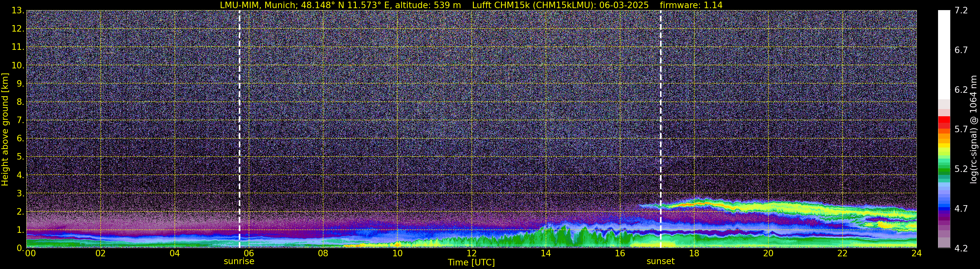
Task: Click the time axis tick label 16
Action: 620,254
